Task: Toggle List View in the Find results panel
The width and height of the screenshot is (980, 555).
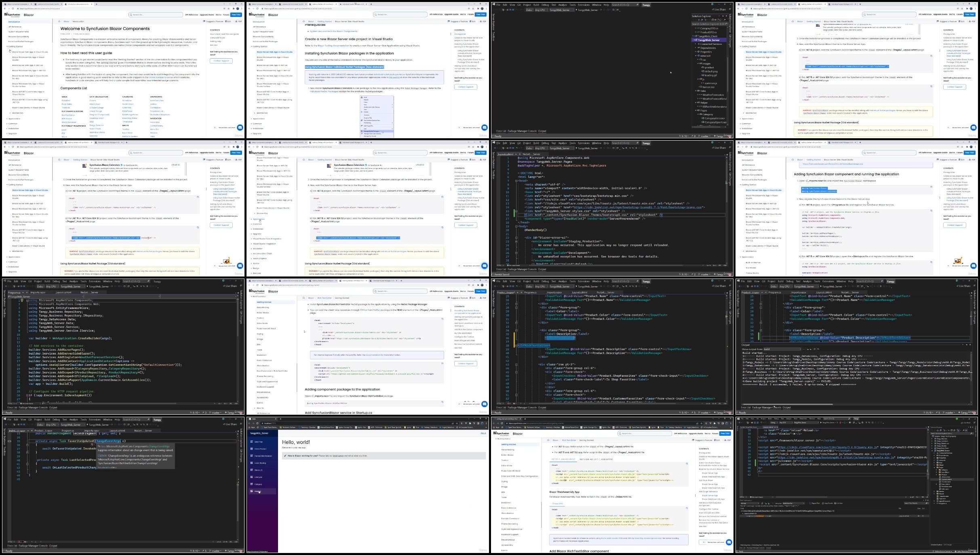Action: 838,503
